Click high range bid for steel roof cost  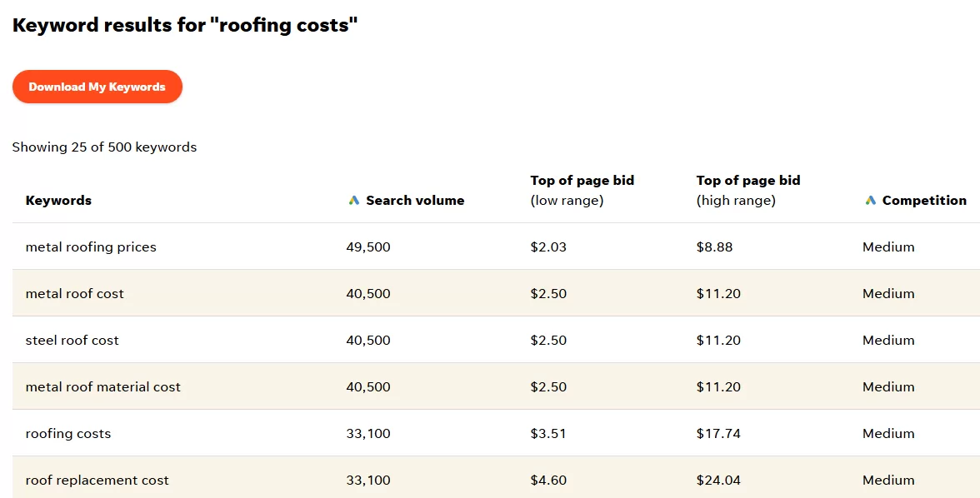(718, 341)
